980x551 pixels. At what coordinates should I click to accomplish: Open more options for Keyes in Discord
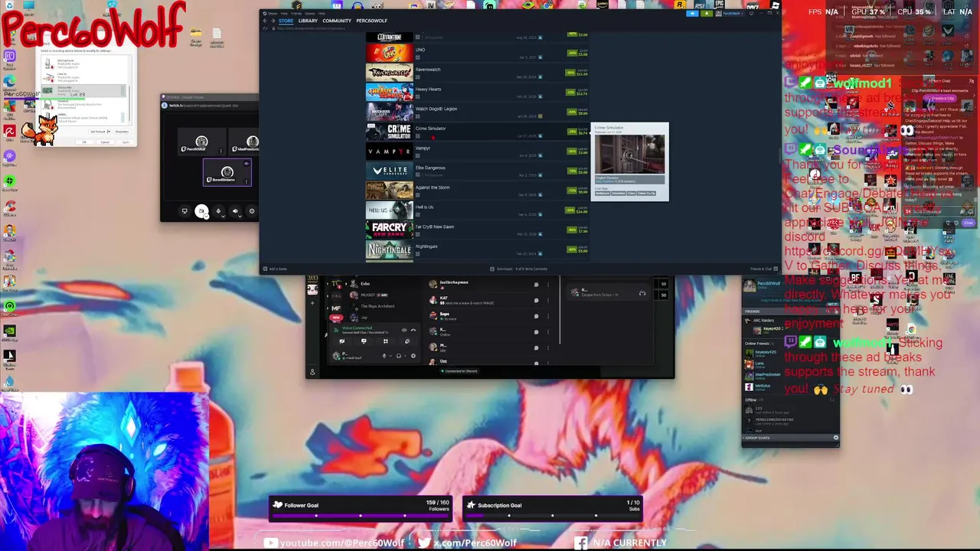click(x=548, y=316)
